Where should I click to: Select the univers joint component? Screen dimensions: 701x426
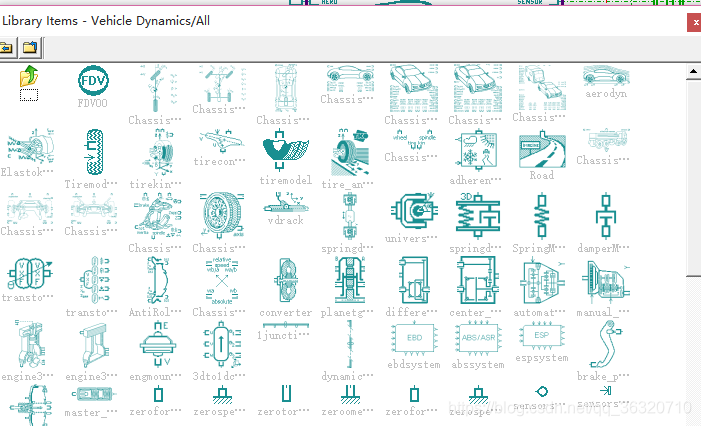click(x=414, y=211)
